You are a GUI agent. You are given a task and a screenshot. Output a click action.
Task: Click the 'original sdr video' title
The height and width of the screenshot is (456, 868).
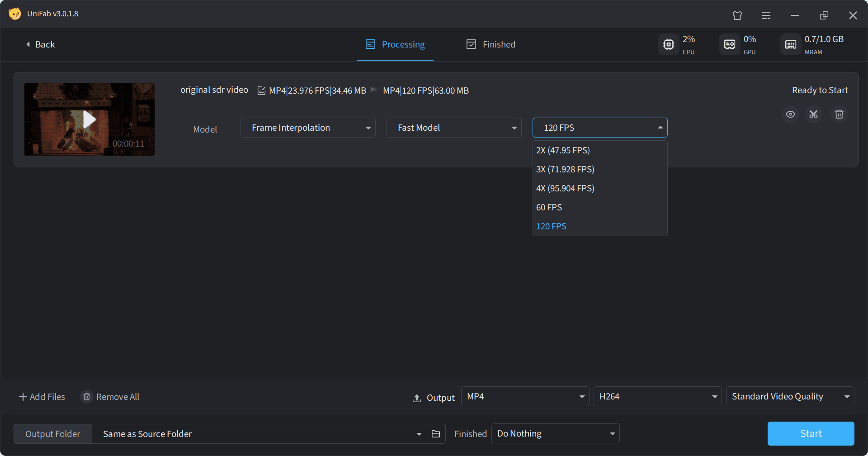coord(214,90)
